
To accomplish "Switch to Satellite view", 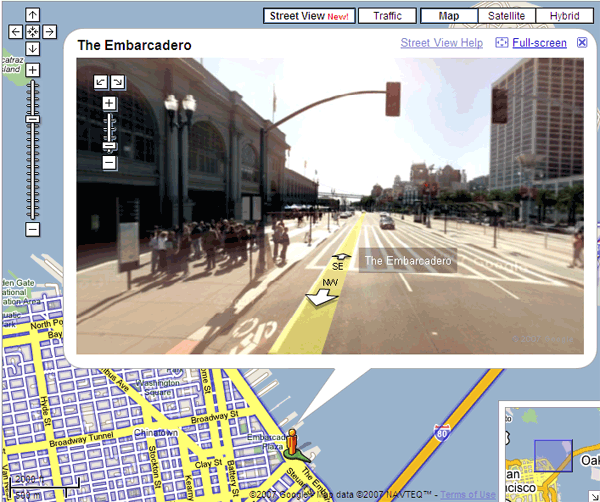I will (x=507, y=16).
